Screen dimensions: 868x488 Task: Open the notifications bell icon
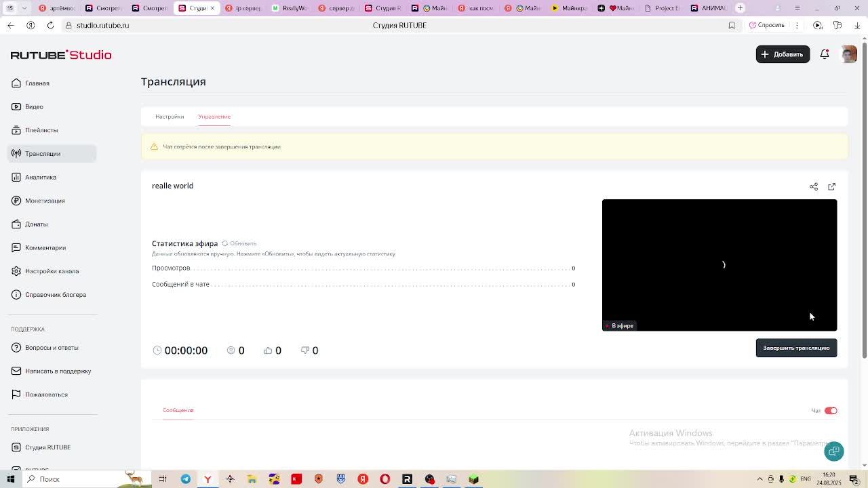825,54
